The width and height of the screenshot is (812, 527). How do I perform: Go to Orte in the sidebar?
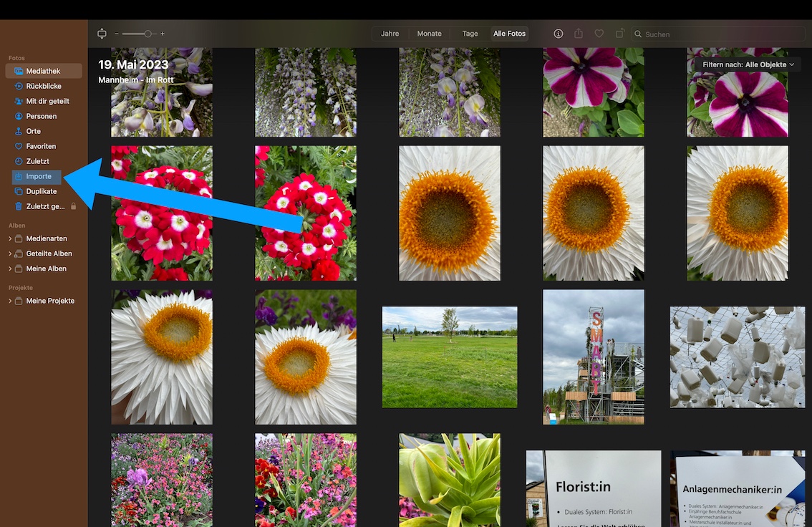point(33,131)
